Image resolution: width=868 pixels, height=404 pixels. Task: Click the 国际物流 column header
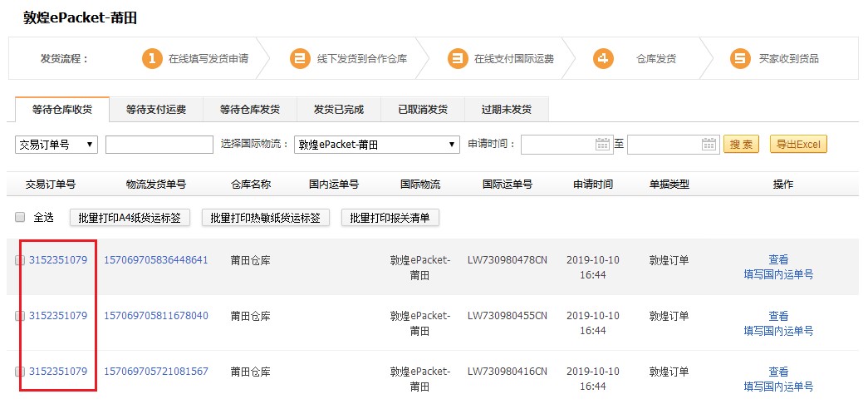click(x=420, y=185)
